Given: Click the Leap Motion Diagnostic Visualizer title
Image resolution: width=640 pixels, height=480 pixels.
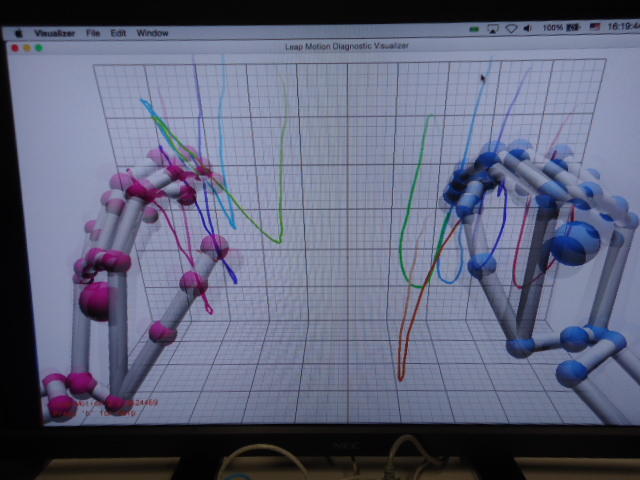Looking at the screenshot, I should (x=346, y=46).
